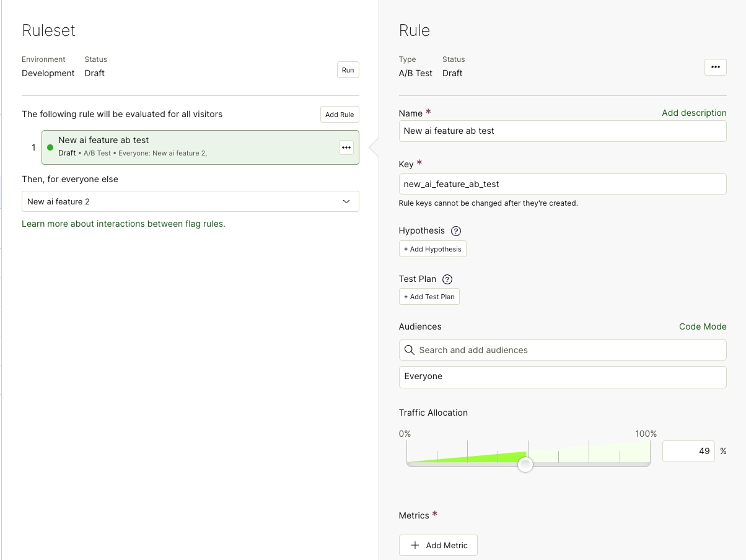This screenshot has height=560, width=746.
Task: Switch audiences to Code Mode
Action: tap(703, 326)
